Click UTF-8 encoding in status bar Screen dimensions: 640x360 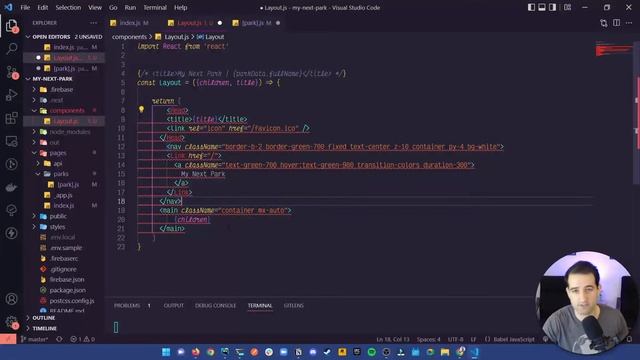pos(456,339)
